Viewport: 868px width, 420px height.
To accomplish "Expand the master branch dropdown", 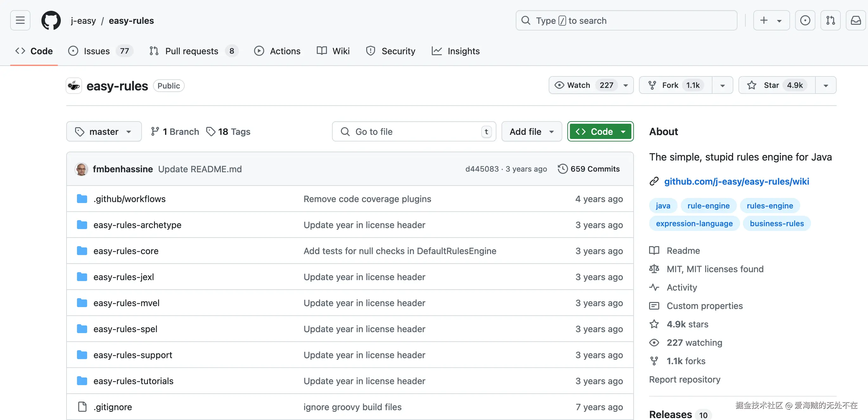I will 104,132.
